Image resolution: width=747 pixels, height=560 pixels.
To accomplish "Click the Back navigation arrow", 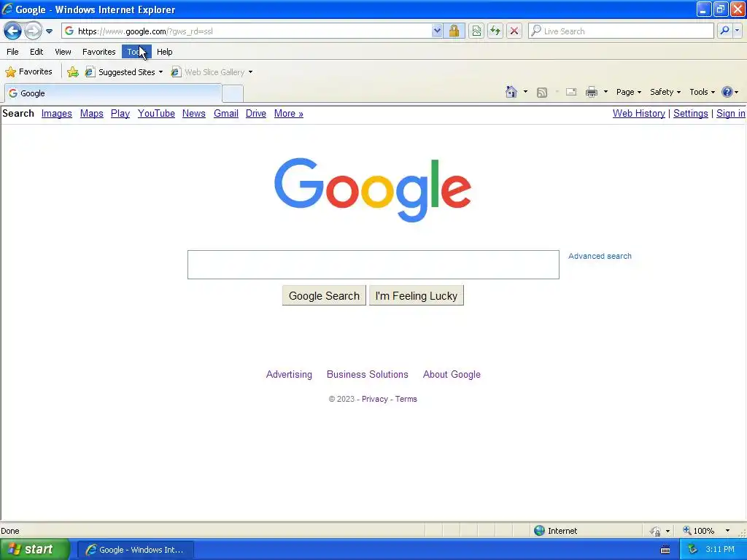I will (x=12, y=31).
